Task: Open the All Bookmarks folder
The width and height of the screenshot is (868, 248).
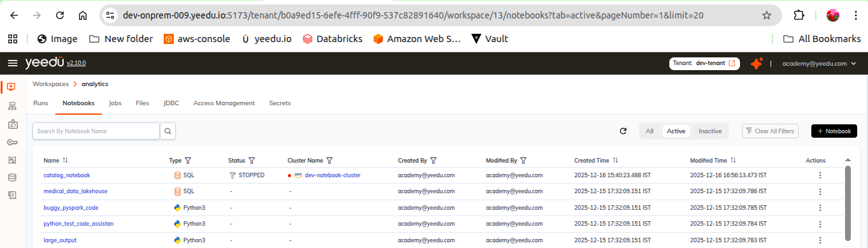Action: point(822,39)
